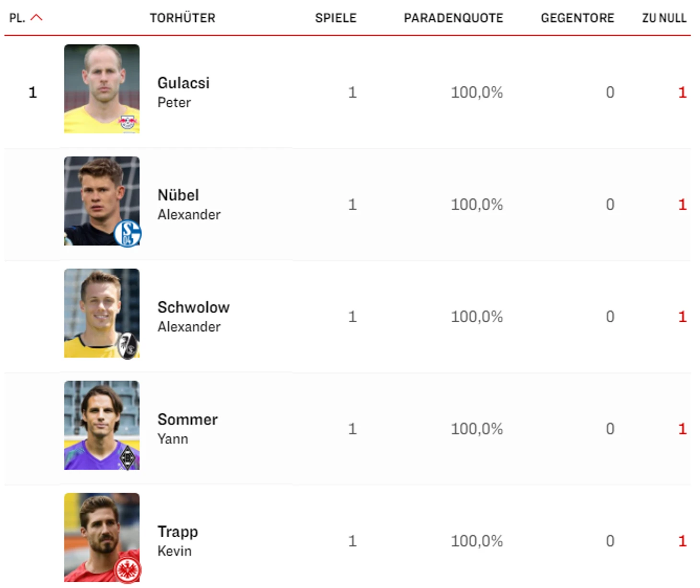Click the Mönchengladbach badge on Sommer's photo

click(x=128, y=458)
